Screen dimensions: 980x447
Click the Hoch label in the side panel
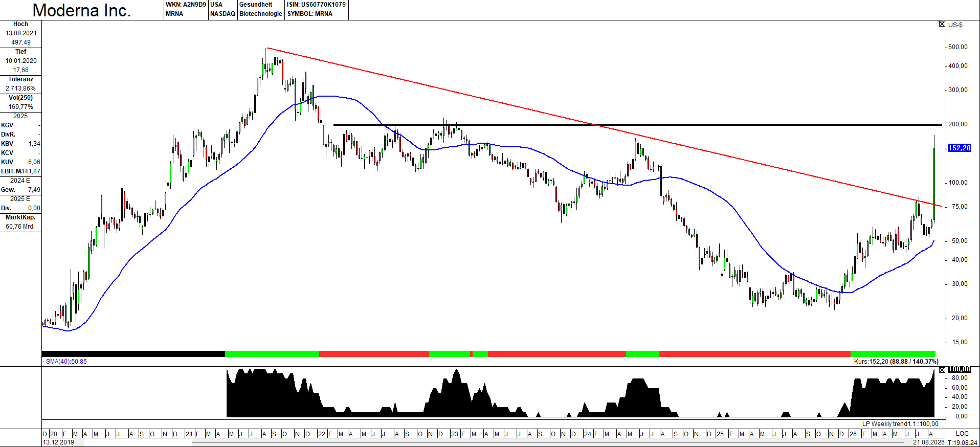tap(20, 24)
